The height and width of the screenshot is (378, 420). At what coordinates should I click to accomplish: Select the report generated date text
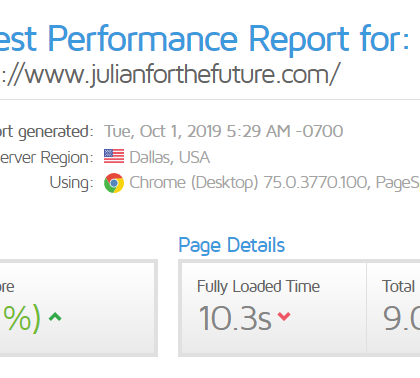(x=224, y=131)
